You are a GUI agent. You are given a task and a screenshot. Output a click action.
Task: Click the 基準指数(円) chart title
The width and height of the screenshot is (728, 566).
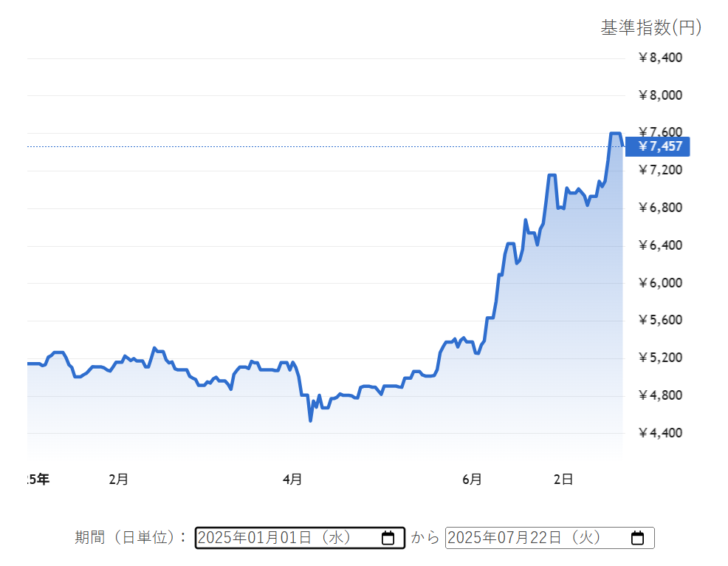[x=650, y=28]
